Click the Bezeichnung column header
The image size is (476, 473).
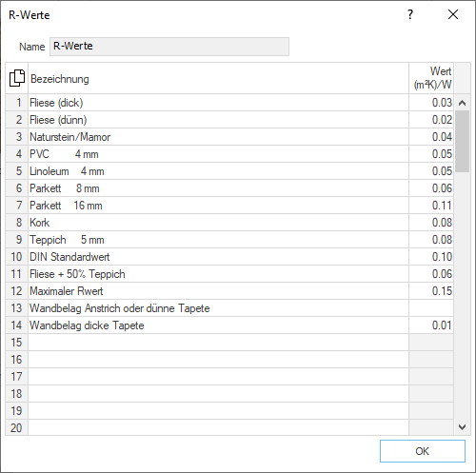[218, 78]
